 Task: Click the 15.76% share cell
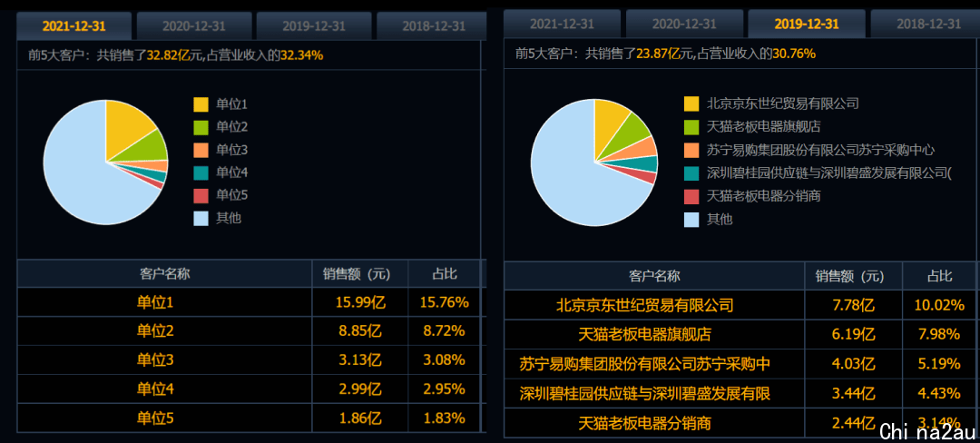pyautogui.click(x=445, y=302)
